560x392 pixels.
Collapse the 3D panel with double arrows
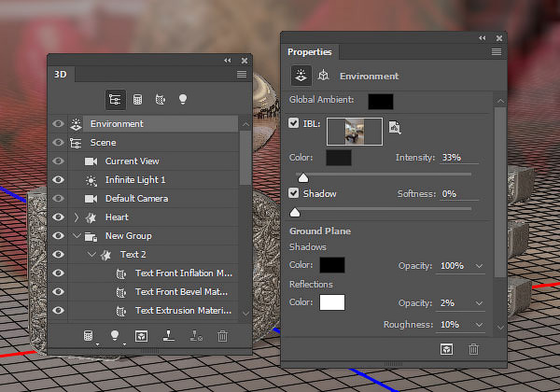(228, 61)
